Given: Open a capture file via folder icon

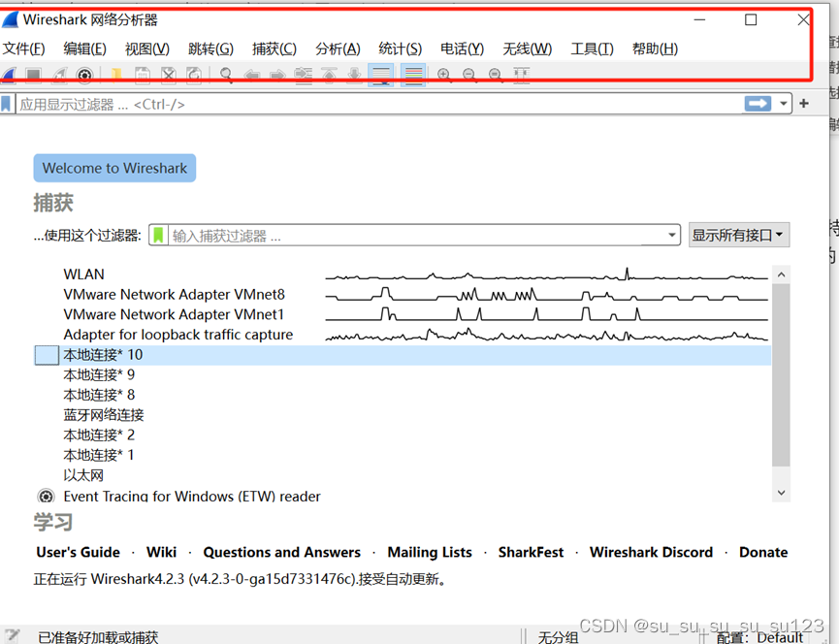Looking at the screenshot, I should coord(115,75).
